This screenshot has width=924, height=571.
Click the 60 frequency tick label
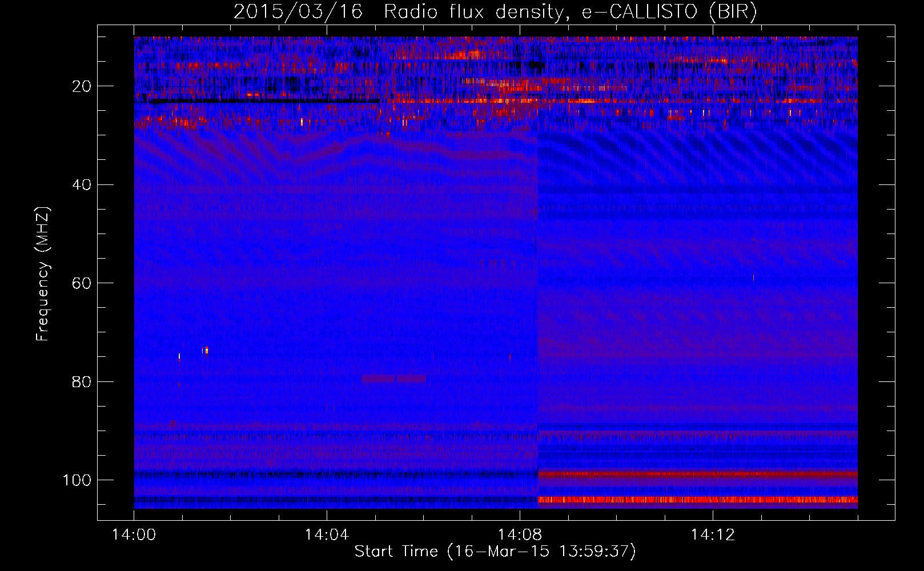82,283
